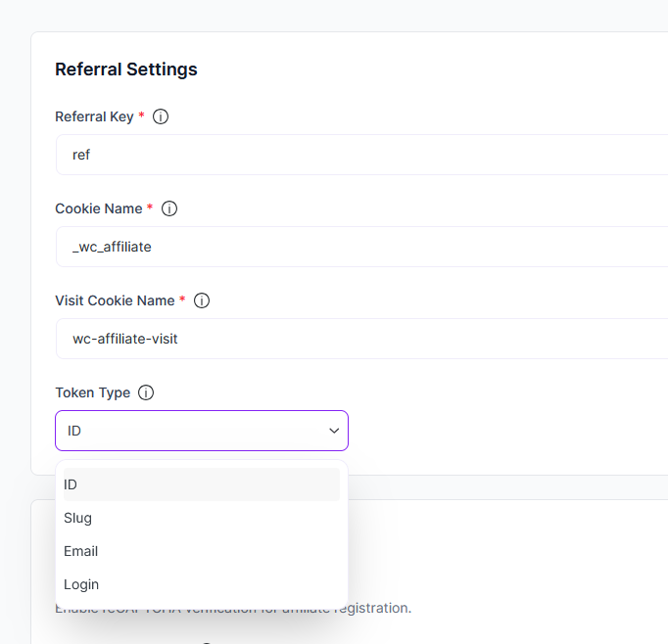
Task: Click the Referral Key label text
Action: (94, 116)
